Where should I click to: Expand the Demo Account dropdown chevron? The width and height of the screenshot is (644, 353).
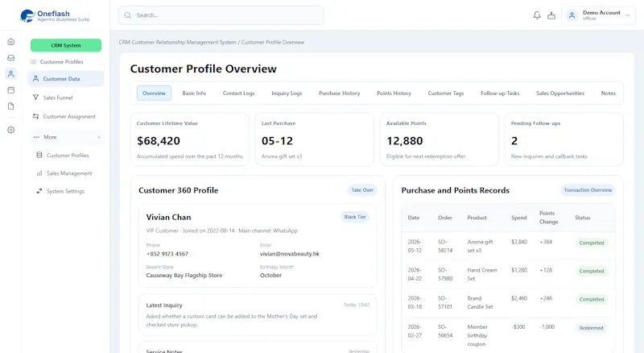pos(628,15)
